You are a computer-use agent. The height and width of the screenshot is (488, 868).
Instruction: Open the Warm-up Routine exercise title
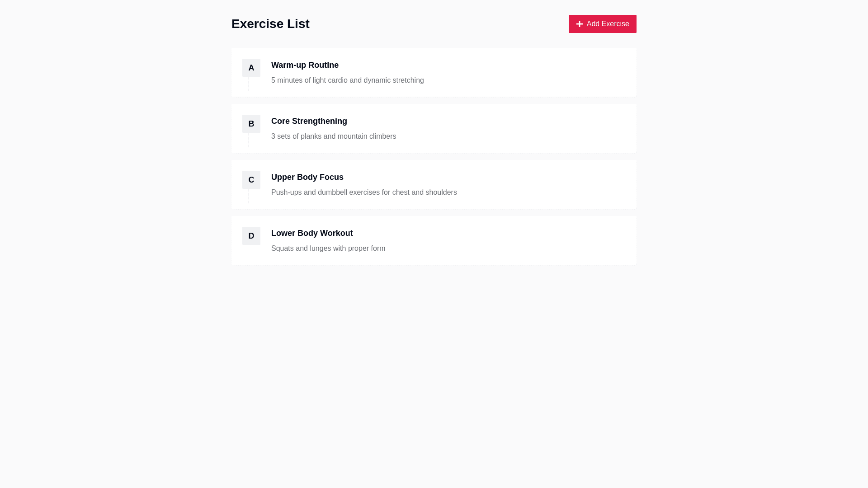pos(305,65)
